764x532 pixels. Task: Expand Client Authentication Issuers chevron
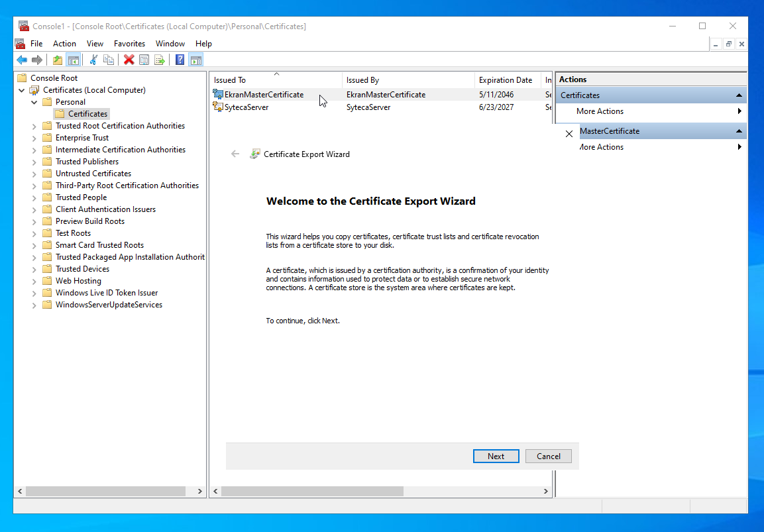34,209
